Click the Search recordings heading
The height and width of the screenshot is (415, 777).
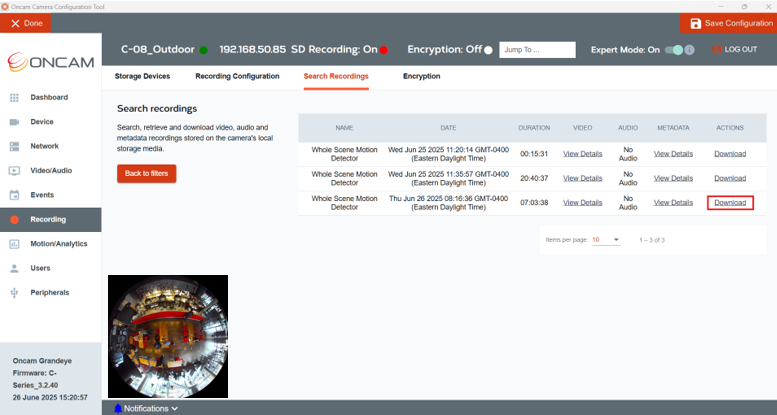coord(157,109)
